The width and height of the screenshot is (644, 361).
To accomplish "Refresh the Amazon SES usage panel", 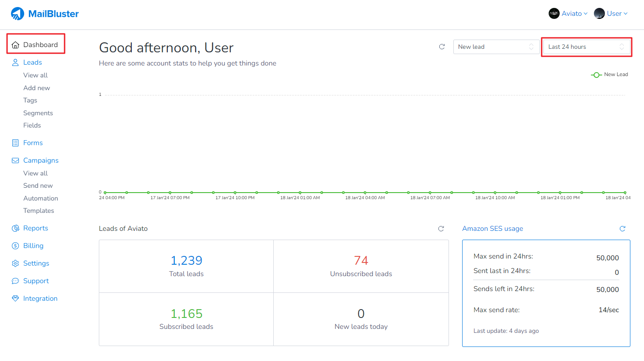I will click(622, 229).
